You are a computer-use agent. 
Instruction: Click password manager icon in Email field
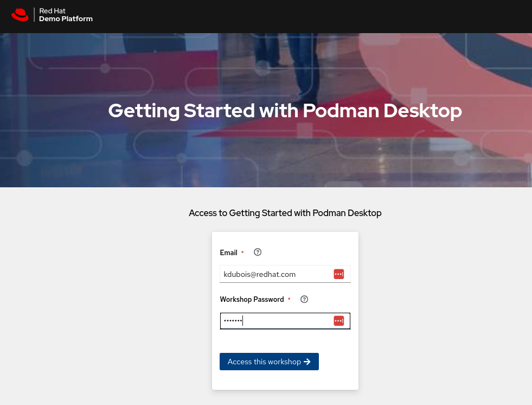click(338, 274)
